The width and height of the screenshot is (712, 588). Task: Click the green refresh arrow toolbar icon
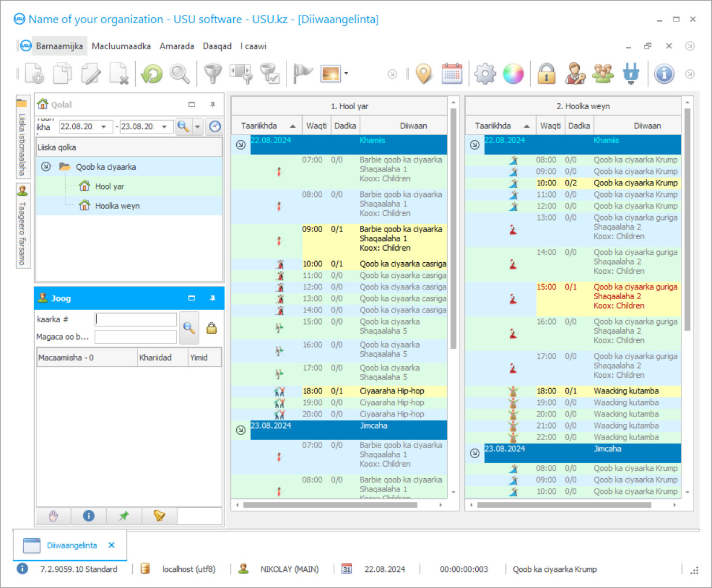[x=152, y=74]
